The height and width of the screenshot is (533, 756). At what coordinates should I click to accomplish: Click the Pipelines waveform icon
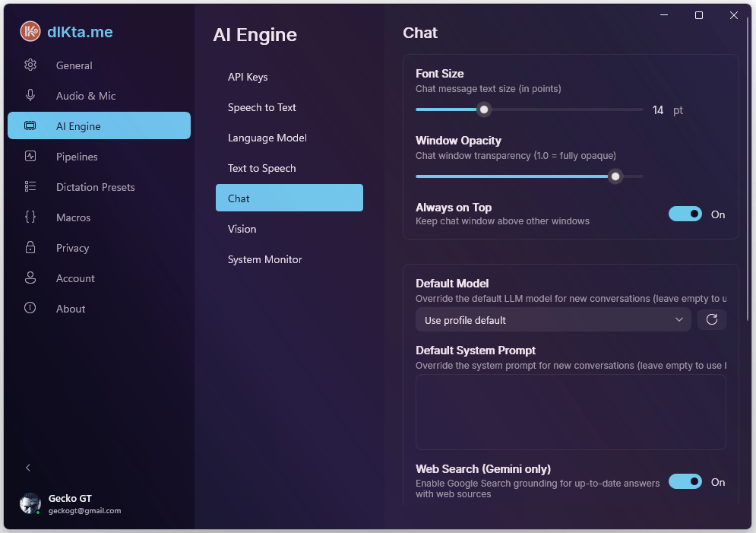(30, 156)
